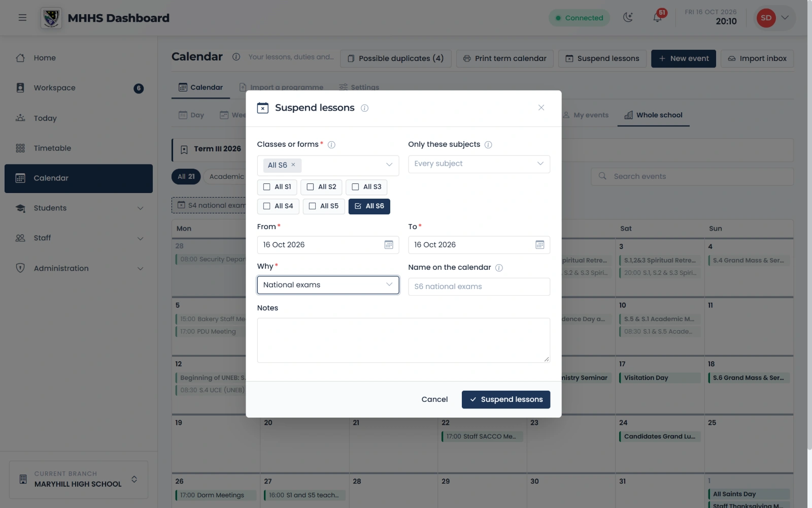Viewport: 812px width, 508px height.
Task: Expand Students section in sidebar
Action: click(79, 208)
